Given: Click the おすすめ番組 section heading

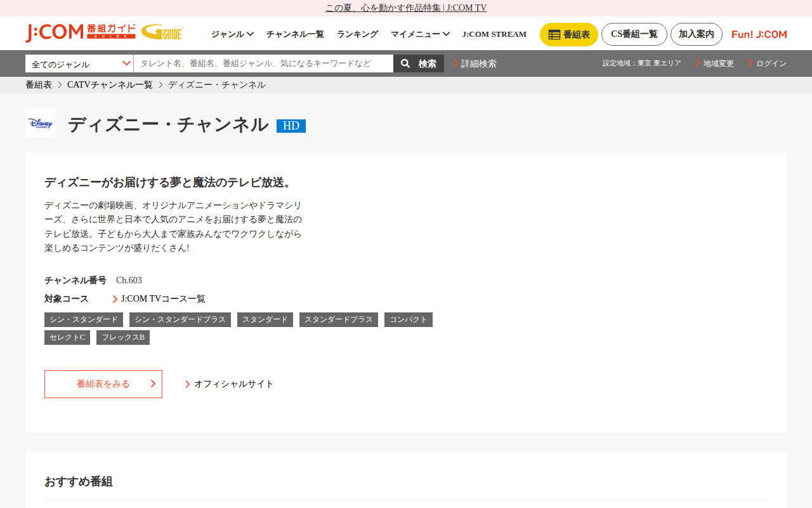Looking at the screenshot, I should click(79, 481).
